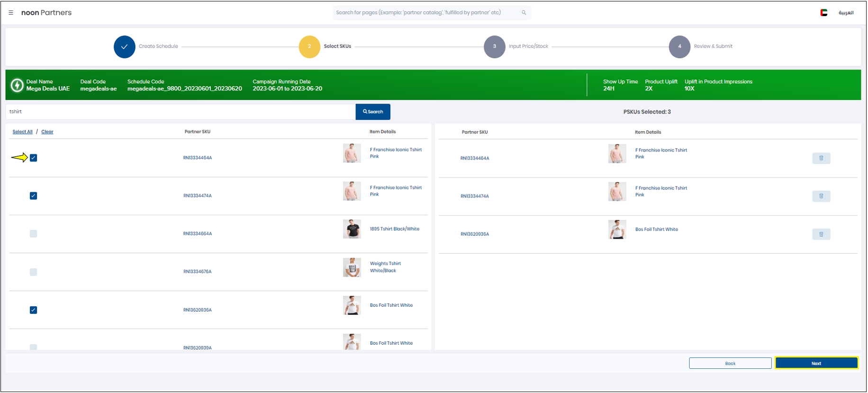Delete RN13334464A from selected list
Viewport: 868px width, 393px height.
[x=821, y=158]
